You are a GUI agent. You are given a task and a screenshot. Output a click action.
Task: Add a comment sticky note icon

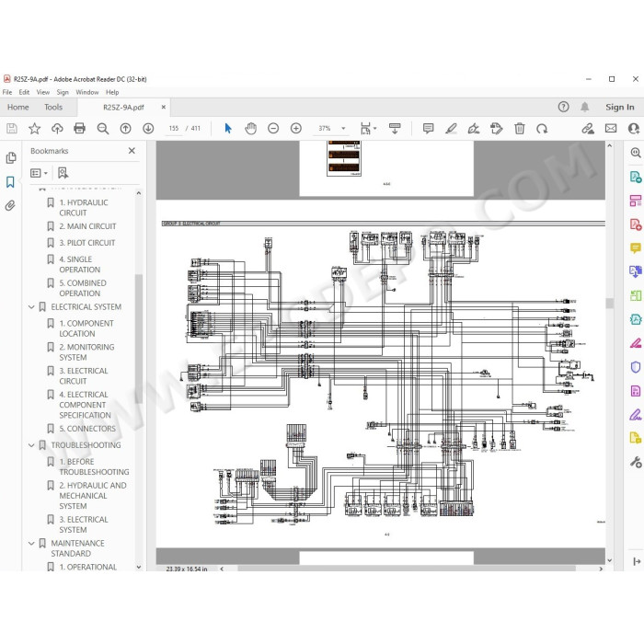coord(428,129)
